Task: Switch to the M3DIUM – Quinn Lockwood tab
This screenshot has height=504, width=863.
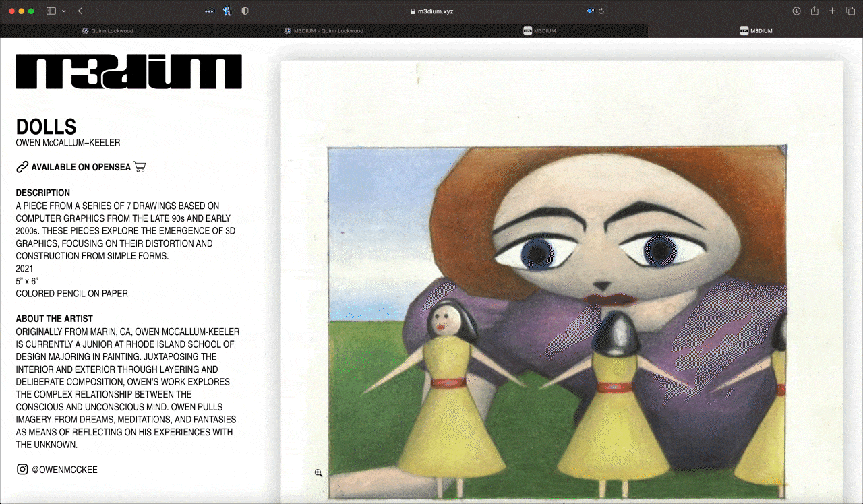Action: coord(324,30)
